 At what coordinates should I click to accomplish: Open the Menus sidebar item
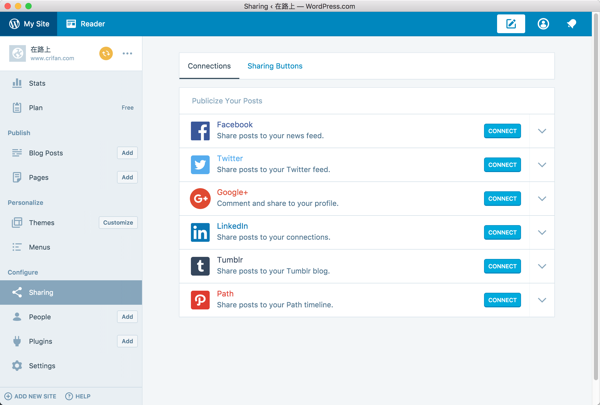71,247
